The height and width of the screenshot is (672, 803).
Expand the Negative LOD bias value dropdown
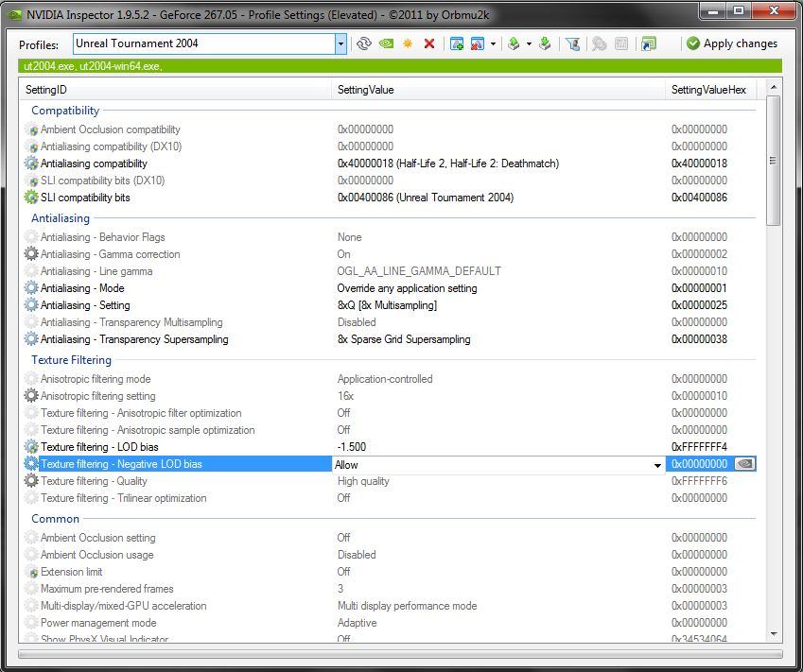coord(657,465)
